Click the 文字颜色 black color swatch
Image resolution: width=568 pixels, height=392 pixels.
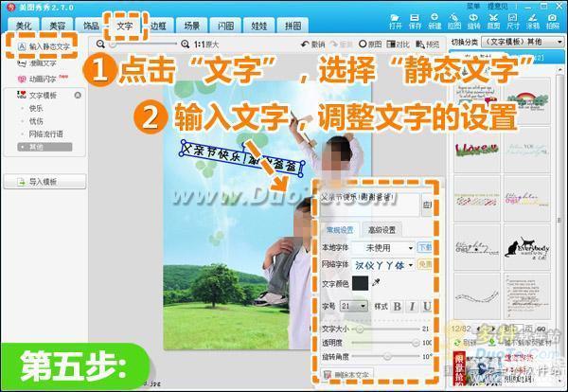coord(360,283)
